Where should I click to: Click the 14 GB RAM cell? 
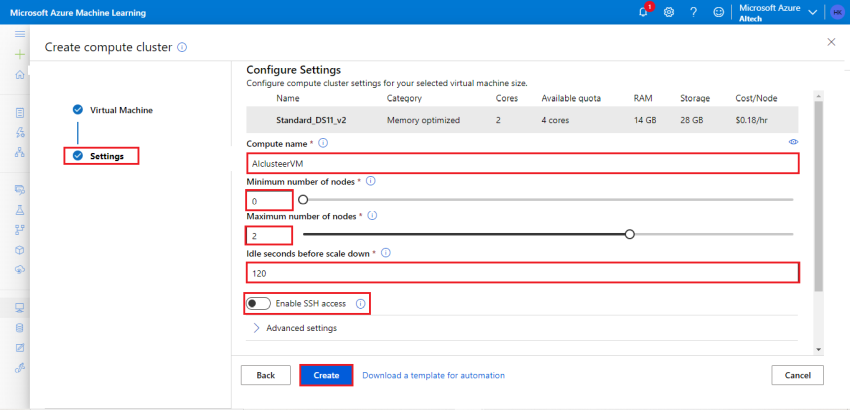point(645,120)
